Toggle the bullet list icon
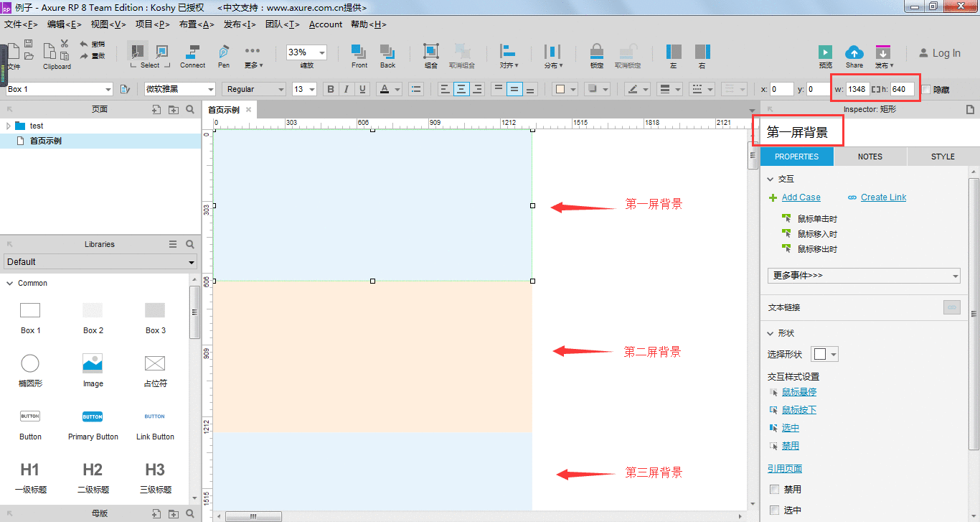The width and height of the screenshot is (980, 522). pyautogui.click(x=416, y=89)
